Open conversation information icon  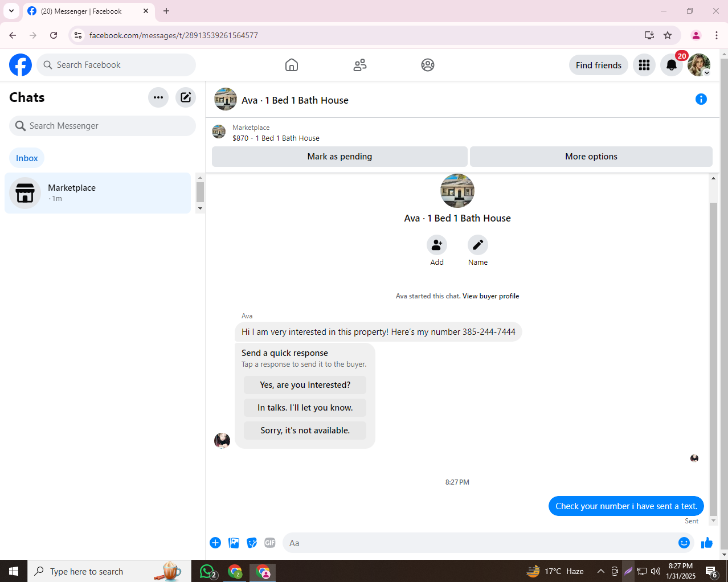click(x=701, y=99)
